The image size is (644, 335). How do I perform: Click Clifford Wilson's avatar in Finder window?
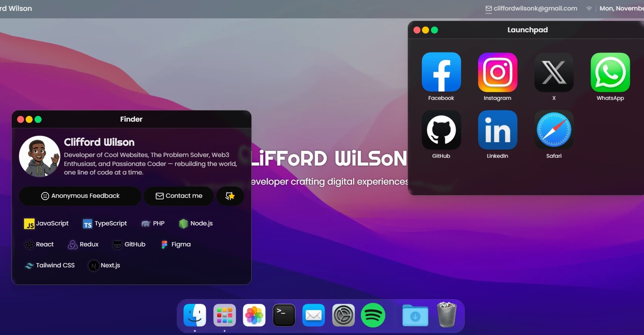click(40, 156)
